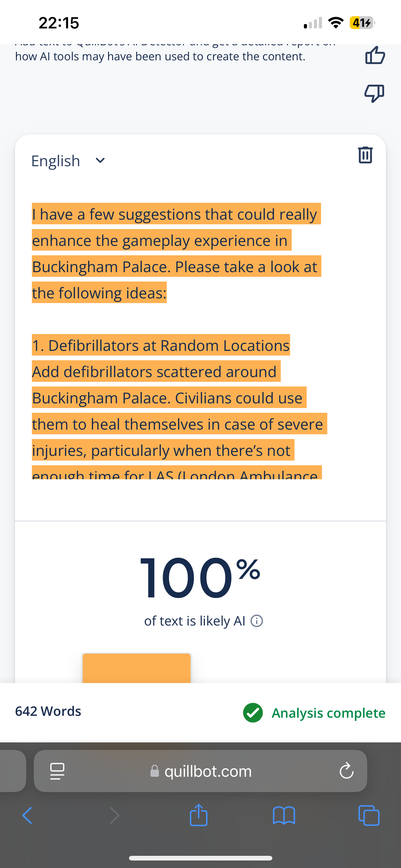This screenshot has width=401, height=868.
Task: Open Safari tabs overview icon
Action: coord(369,816)
